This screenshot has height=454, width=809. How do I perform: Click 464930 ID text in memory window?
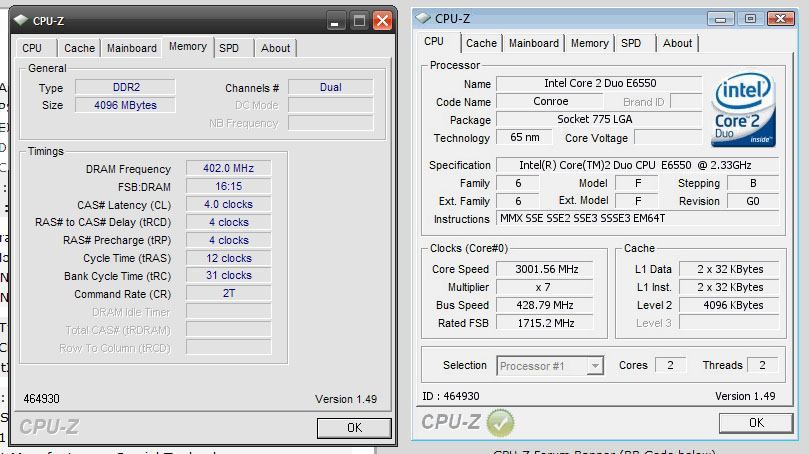point(41,399)
